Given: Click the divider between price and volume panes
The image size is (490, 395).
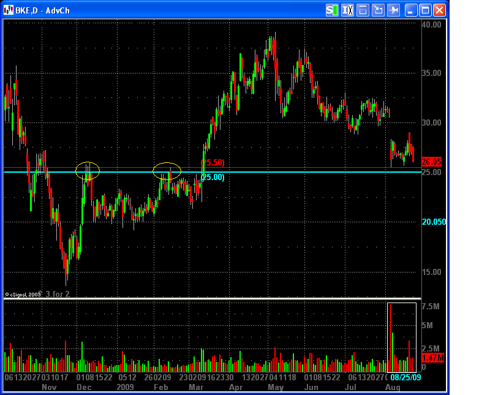Looking at the screenshot, I should point(212,298).
